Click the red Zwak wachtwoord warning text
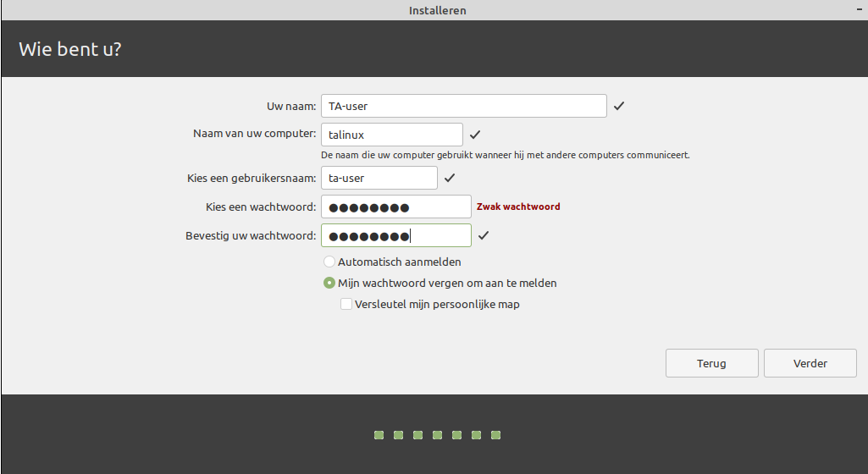The image size is (868, 474). (518, 207)
